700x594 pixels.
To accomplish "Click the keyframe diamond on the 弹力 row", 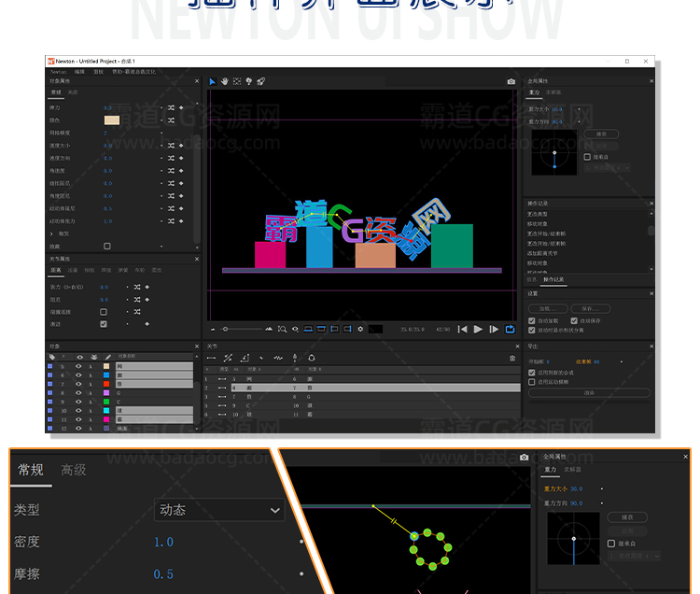I will 181,107.
